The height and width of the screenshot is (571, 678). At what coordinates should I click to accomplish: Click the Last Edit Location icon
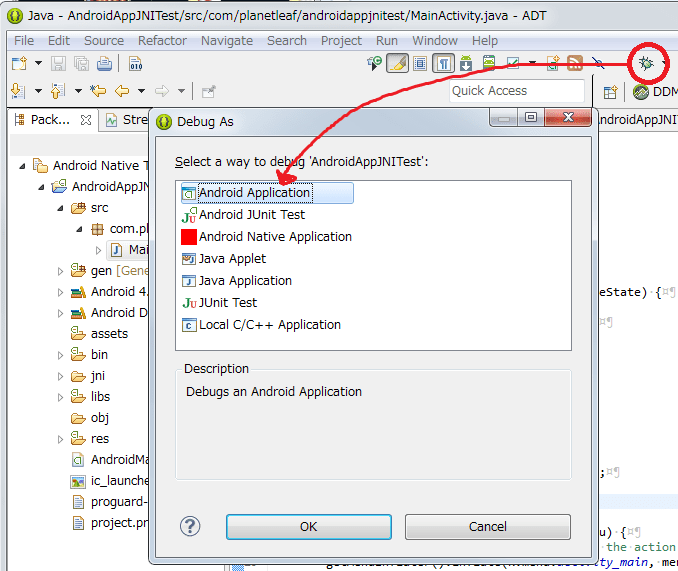pos(98,91)
